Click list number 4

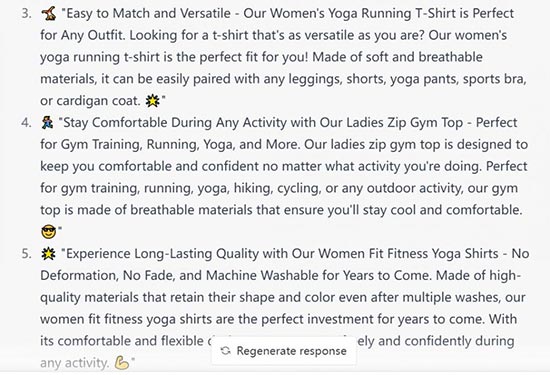click(26, 123)
